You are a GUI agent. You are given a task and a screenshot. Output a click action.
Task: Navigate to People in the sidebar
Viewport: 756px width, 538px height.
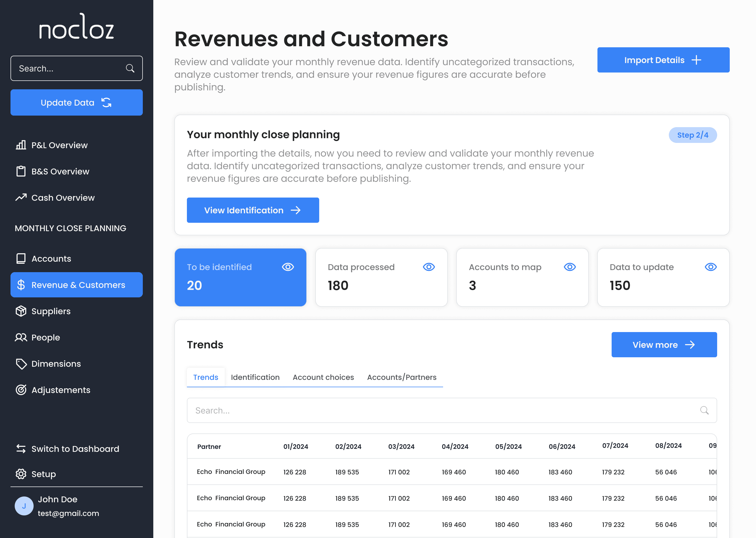pyautogui.click(x=45, y=337)
